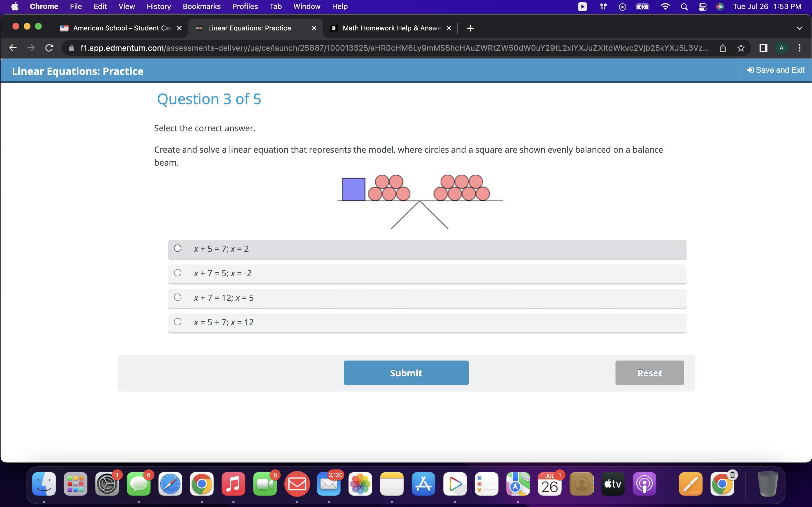Submit the selected answer

(406, 373)
